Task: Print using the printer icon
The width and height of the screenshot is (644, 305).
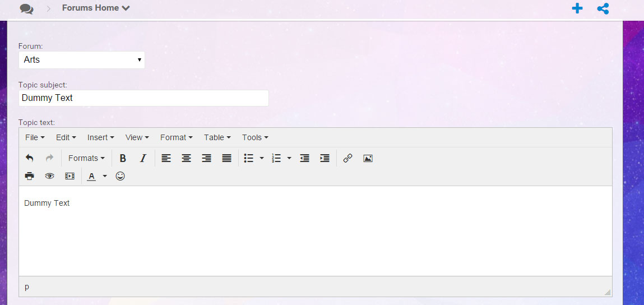Action: (x=30, y=176)
